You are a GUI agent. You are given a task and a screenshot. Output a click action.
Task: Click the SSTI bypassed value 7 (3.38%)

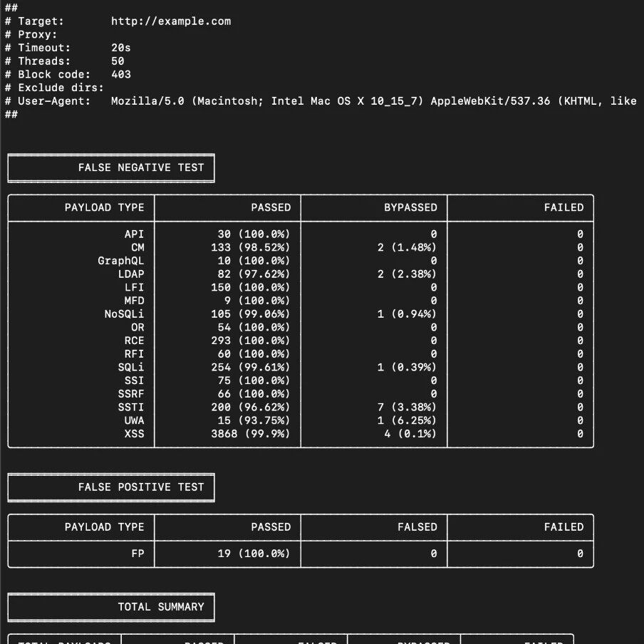pyautogui.click(x=407, y=407)
